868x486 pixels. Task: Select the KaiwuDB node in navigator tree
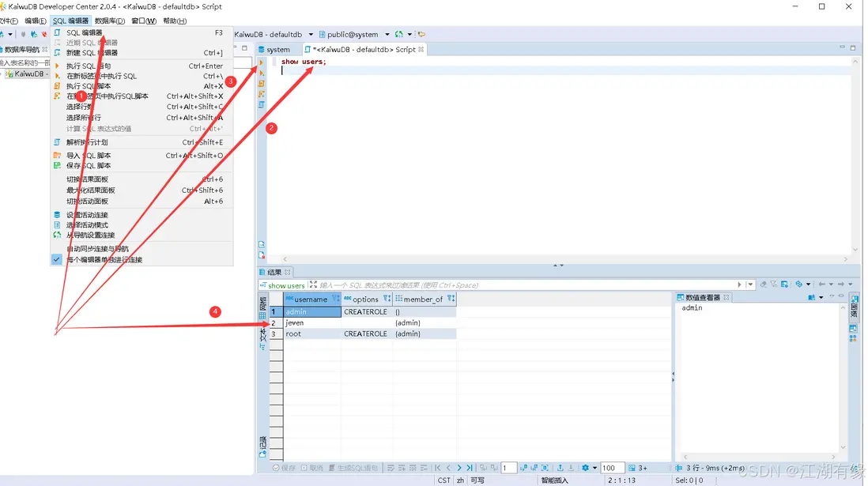point(25,73)
